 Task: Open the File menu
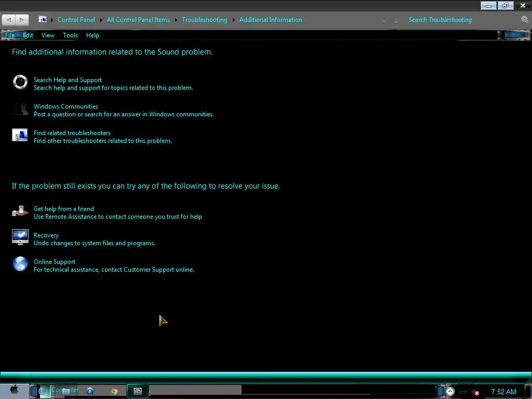10,35
